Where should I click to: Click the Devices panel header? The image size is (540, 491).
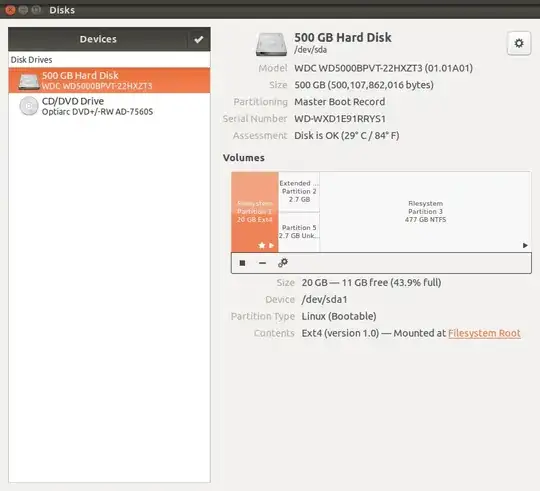pos(98,39)
